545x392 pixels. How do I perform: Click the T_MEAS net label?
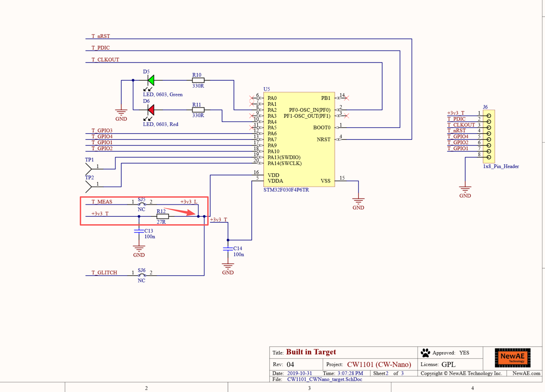(102, 202)
